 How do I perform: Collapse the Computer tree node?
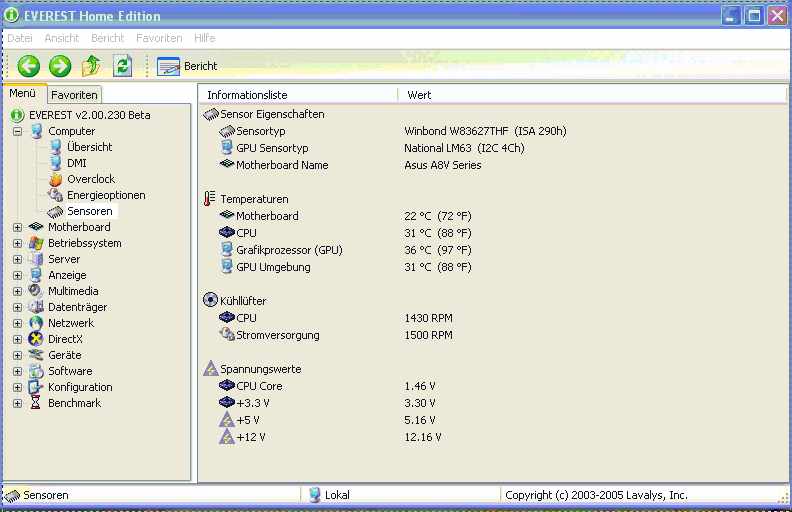18,131
